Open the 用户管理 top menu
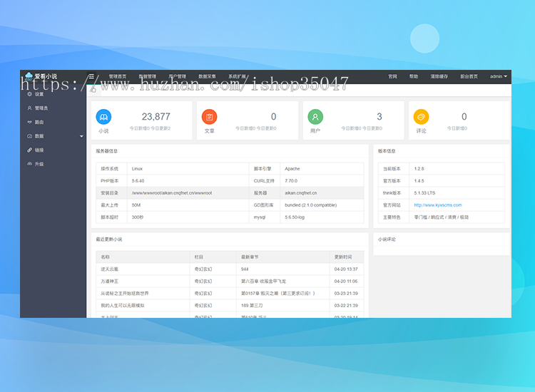 (x=178, y=76)
